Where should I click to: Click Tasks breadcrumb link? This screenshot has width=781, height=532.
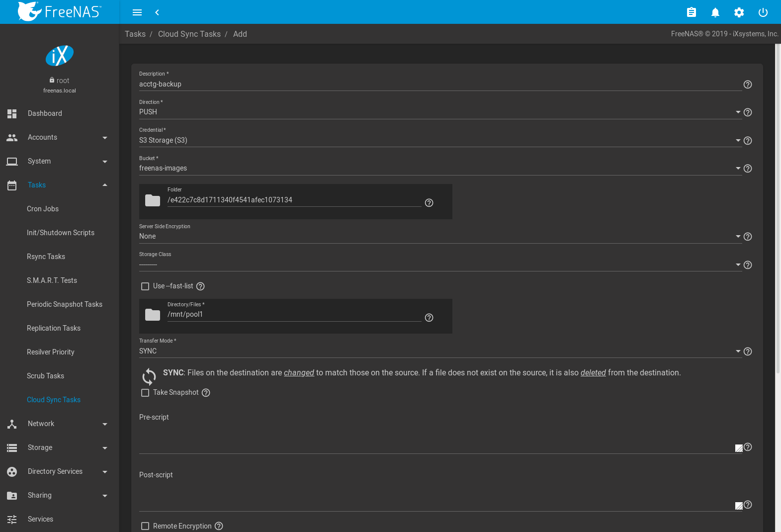coord(135,34)
